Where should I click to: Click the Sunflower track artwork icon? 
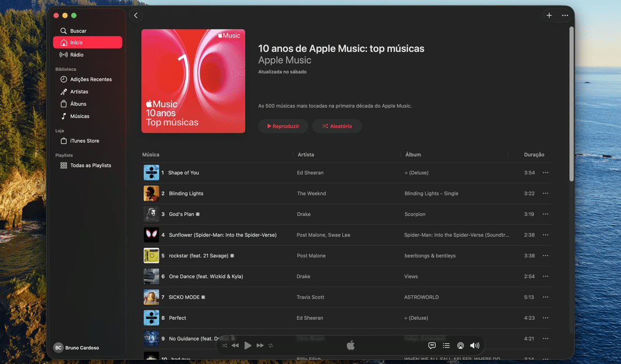coord(152,235)
